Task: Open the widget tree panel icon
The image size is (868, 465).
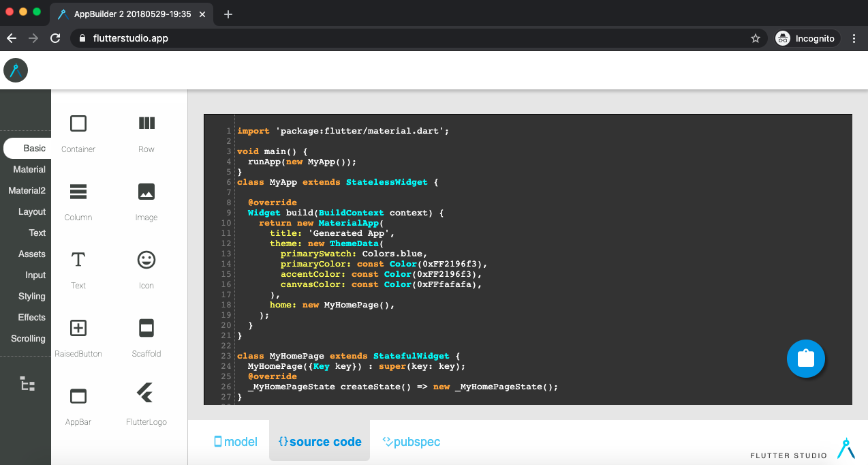Action: click(x=27, y=383)
